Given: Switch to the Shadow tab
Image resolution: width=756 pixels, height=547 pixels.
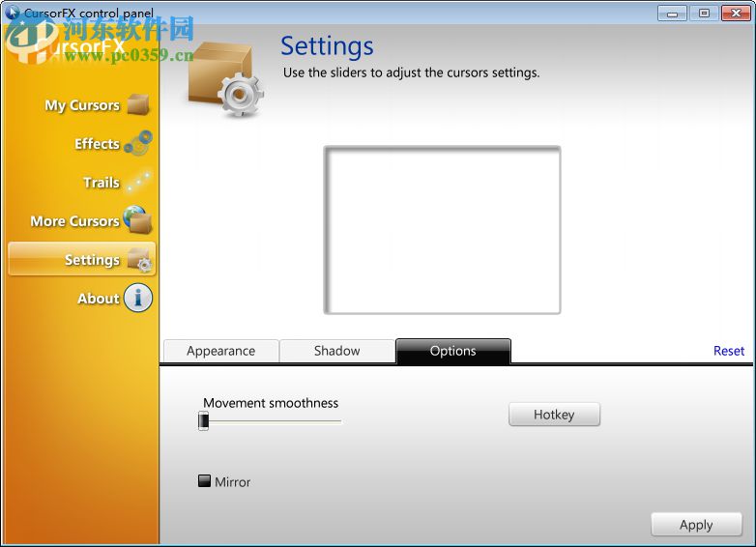Looking at the screenshot, I should [x=337, y=351].
